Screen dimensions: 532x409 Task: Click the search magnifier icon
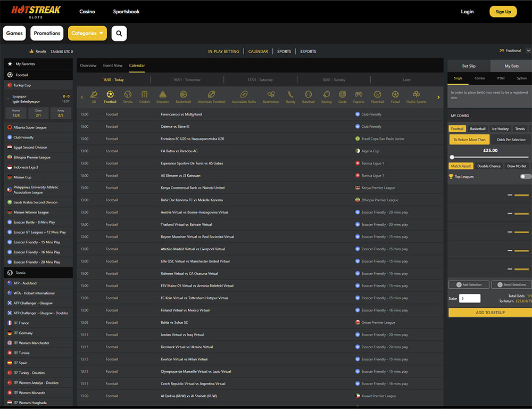(119, 33)
